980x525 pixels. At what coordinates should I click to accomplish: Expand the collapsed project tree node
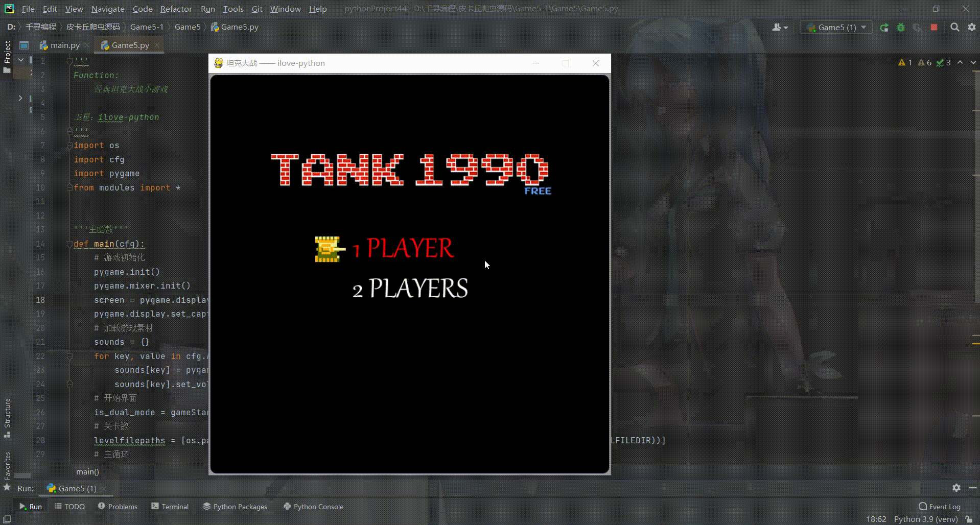[x=20, y=98]
